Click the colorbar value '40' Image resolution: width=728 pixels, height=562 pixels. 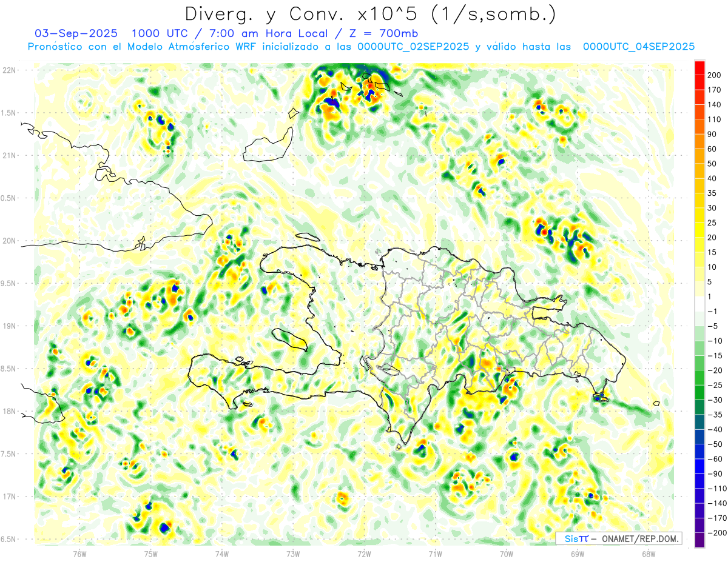click(x=712, y=178)
